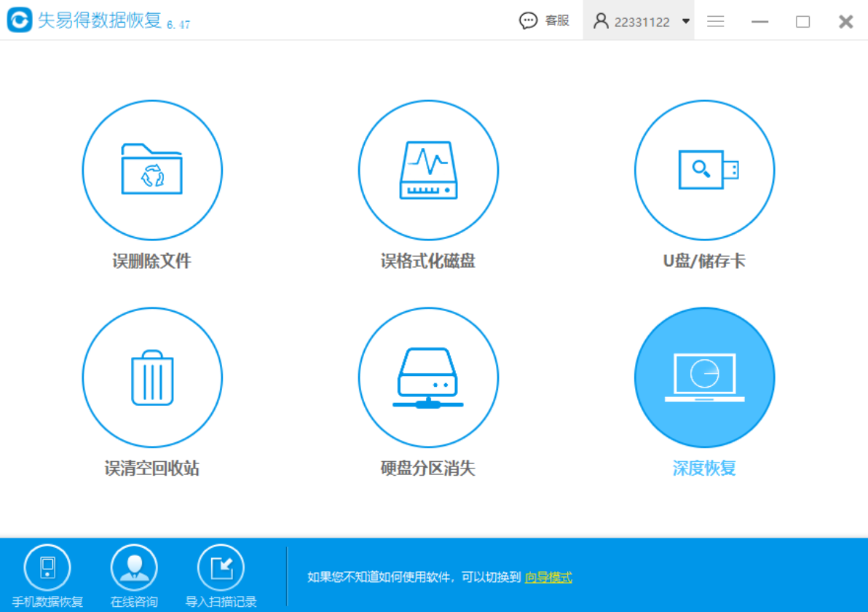Viewport: 868px width, 612px height.
Task: Select the 误清空回收站 recovery option
Action: (151, 377)
